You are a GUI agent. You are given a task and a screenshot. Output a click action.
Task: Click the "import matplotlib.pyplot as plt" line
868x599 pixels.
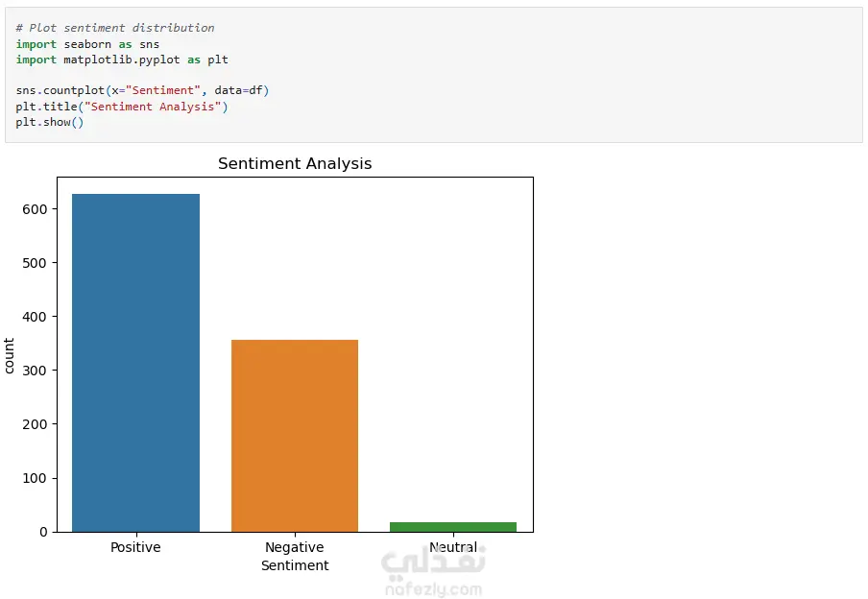122,60
